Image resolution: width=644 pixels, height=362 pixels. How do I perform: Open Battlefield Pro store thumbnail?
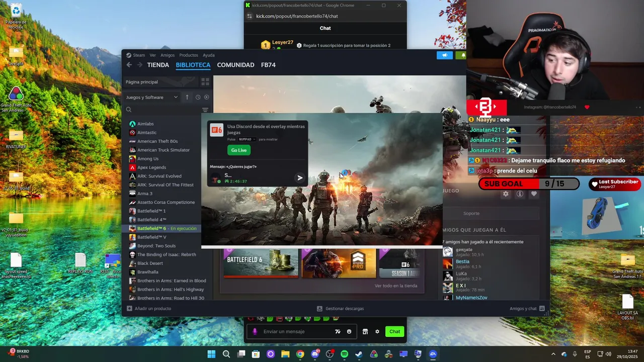click(x=339, y=262)
